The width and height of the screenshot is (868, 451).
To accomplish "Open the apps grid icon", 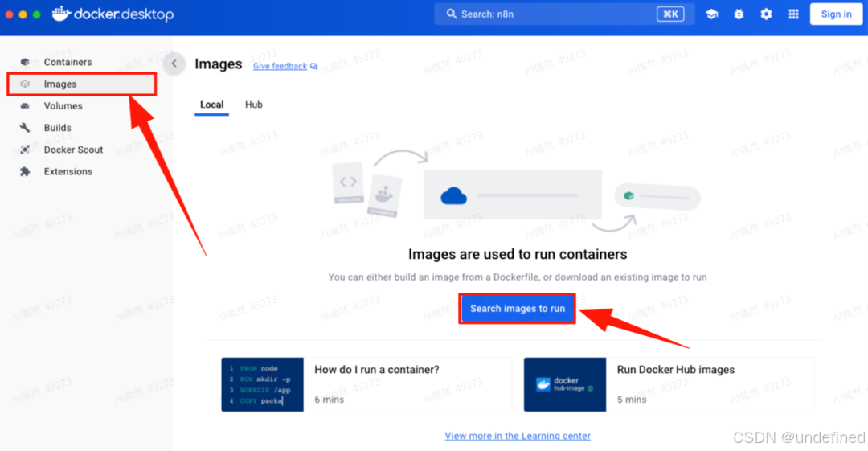I will click(793, 14).
